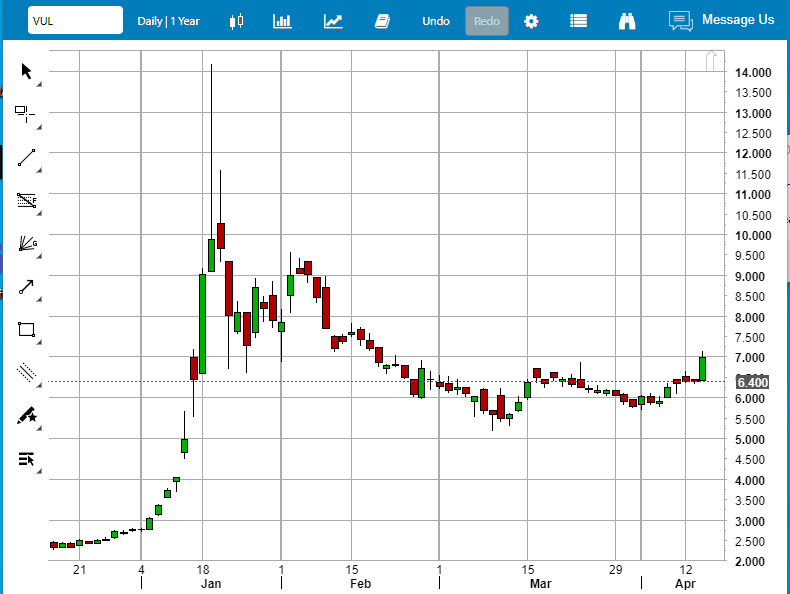Select the parallel channel lines tool

click(26, 372)
